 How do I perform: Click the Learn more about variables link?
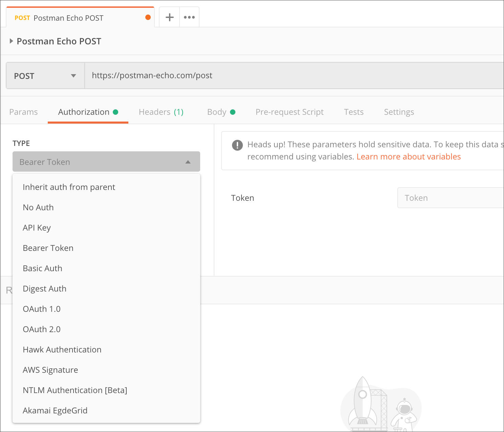click(408, 156)
